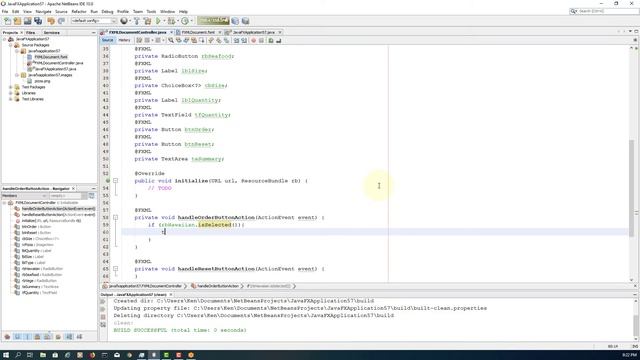Click the taskbar search magnifier icon
The height and width of the screenshot is (360, 640).
pos(18,355)
